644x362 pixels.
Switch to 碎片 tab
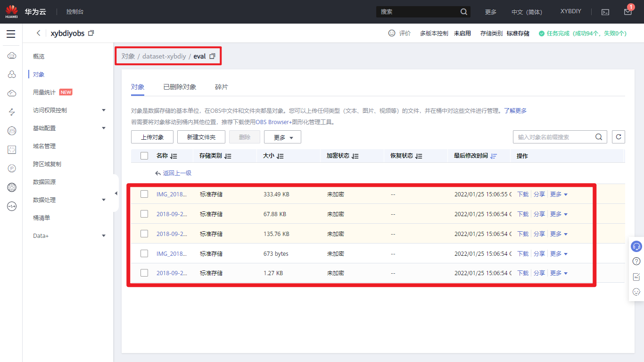[x=222, y=87]
